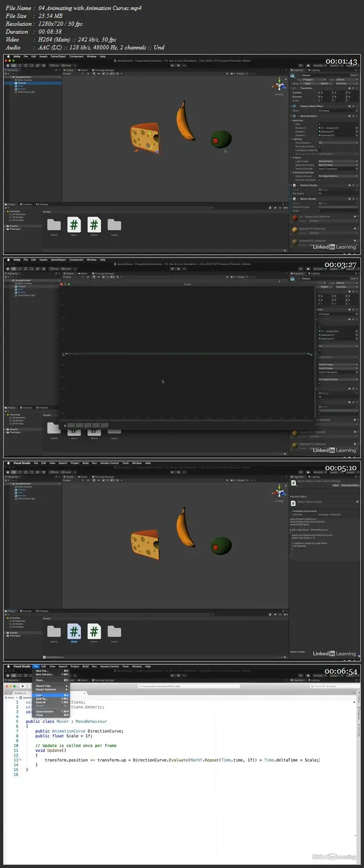Click Open button in 00:05:10 Inspector
364x868 pixels.
335,485
